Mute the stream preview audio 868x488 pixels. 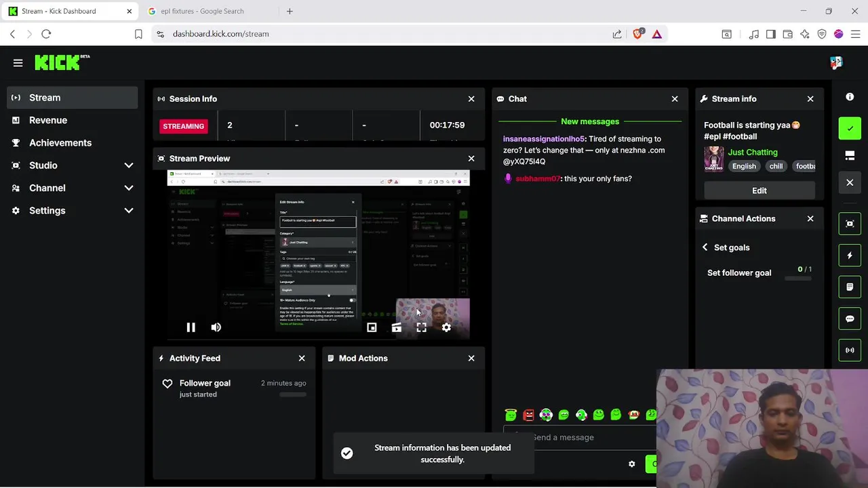click(216, 327)
